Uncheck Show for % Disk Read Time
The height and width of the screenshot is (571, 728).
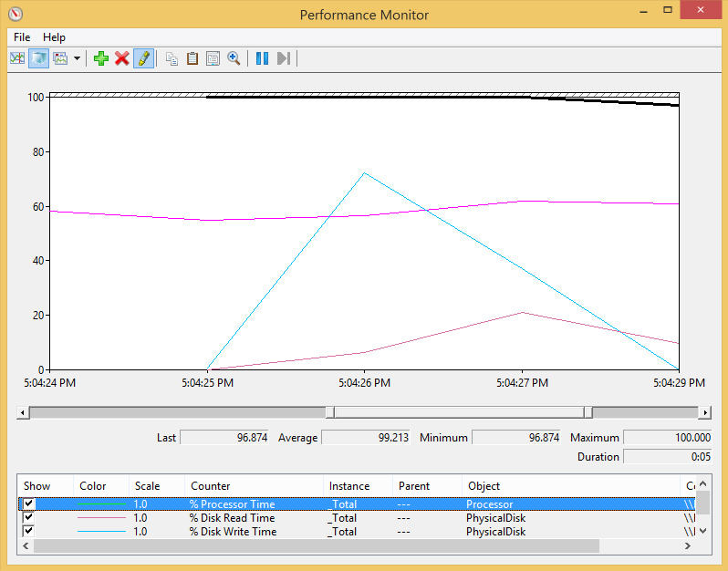click(29, 518)
